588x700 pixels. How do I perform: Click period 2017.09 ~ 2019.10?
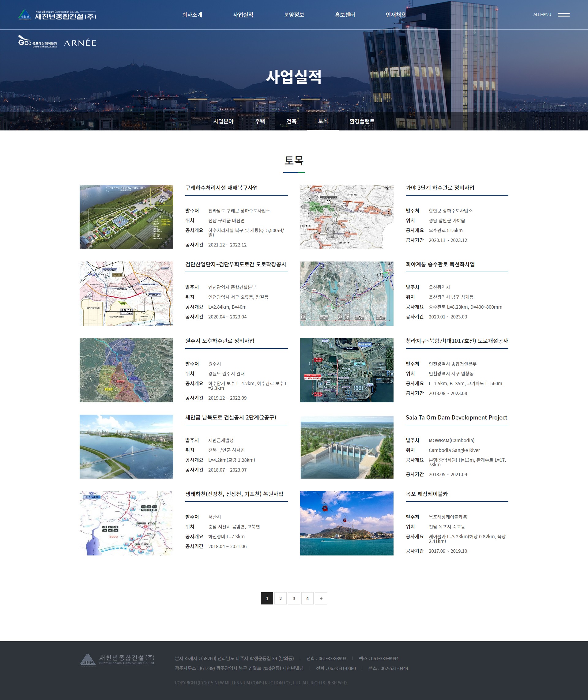448,551
